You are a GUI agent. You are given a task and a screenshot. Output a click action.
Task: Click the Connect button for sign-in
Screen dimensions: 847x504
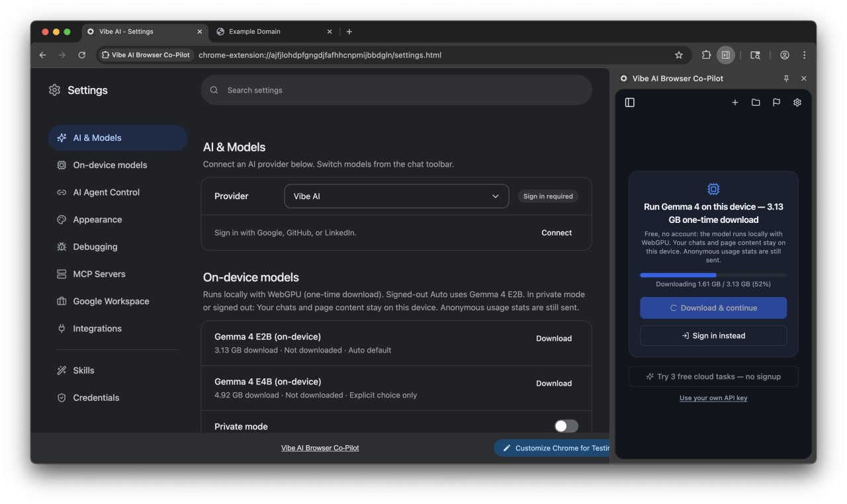pos(557,233)
